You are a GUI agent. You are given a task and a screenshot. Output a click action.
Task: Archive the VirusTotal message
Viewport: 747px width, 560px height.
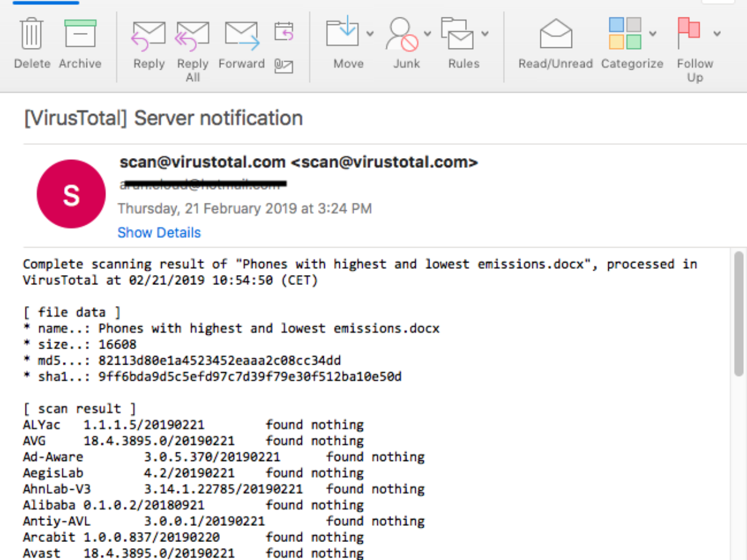(80, 44)
